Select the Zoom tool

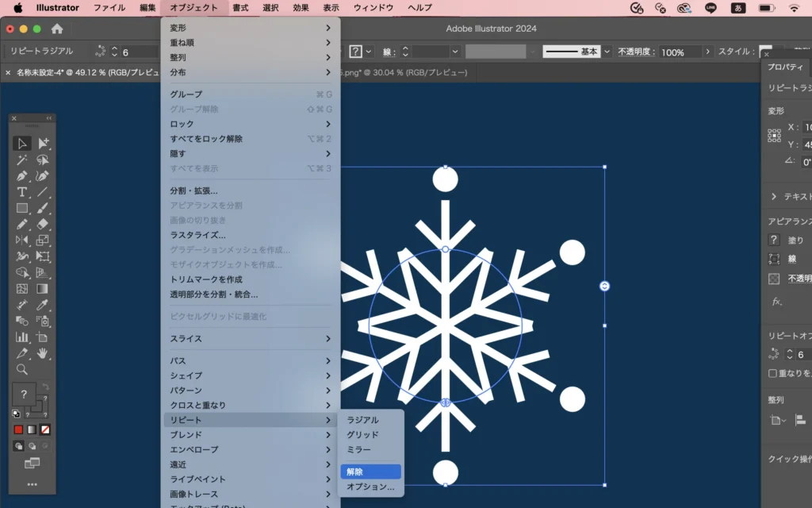[22, 369]
